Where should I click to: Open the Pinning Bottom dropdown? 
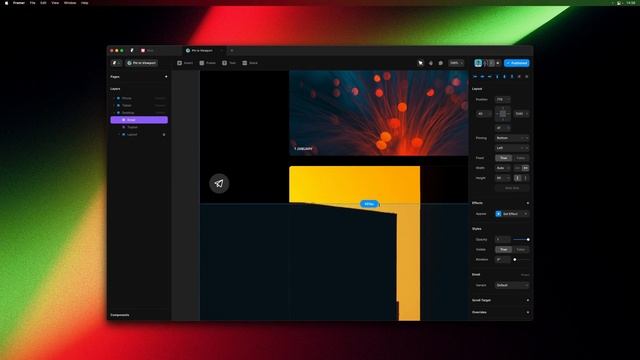512,138
